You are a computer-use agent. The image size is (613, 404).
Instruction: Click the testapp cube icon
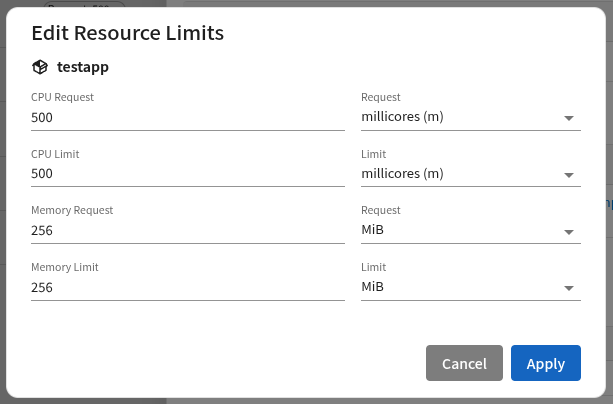(x=40, y=68)
